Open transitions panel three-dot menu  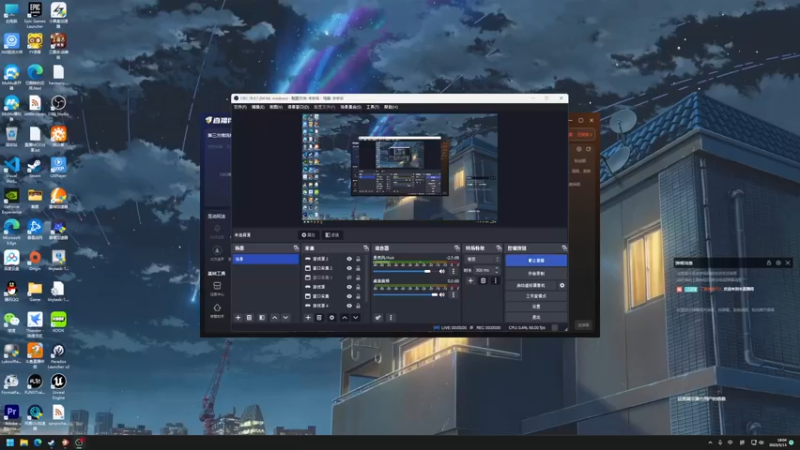(x=495, y=281)
